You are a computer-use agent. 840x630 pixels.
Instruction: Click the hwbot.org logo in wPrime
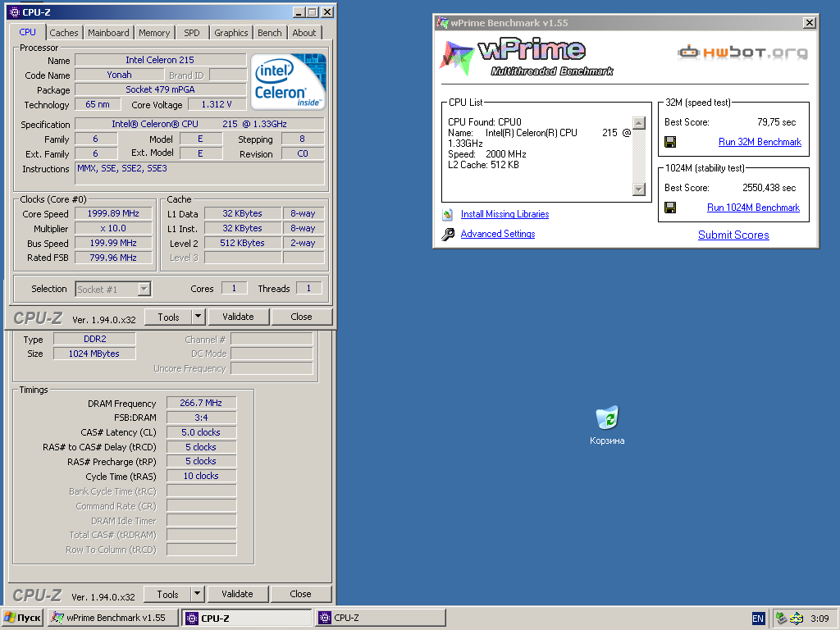[742, 52]
